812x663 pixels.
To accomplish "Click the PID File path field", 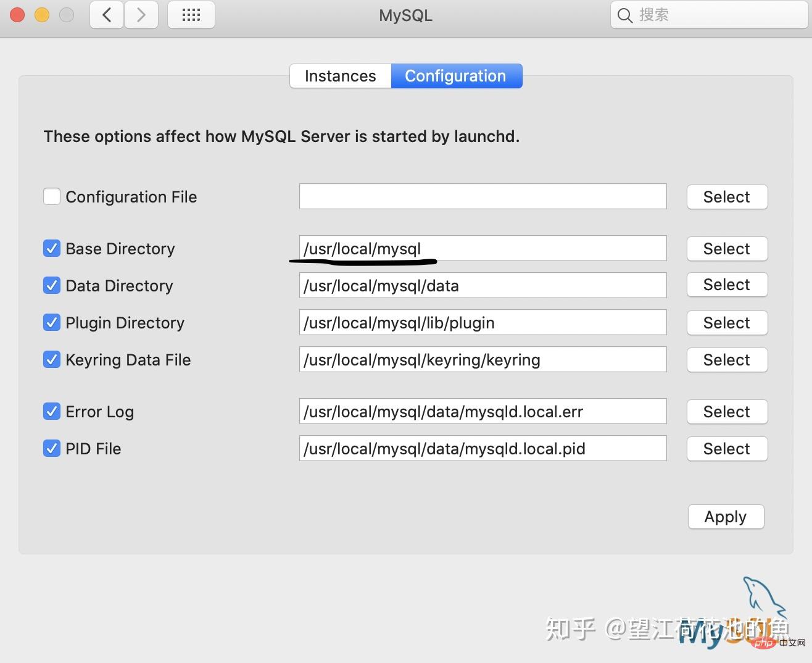I will pyautogui.click(x=483, y=448).
